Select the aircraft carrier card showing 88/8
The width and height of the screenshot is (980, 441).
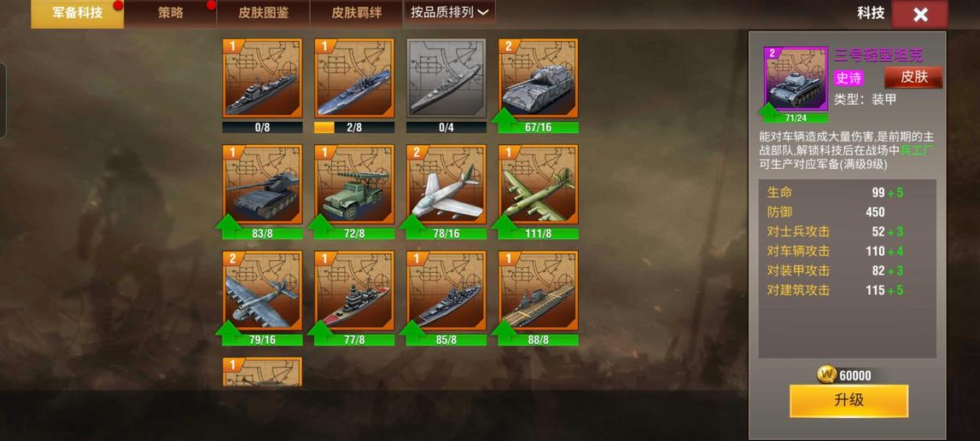pos(538,291)
